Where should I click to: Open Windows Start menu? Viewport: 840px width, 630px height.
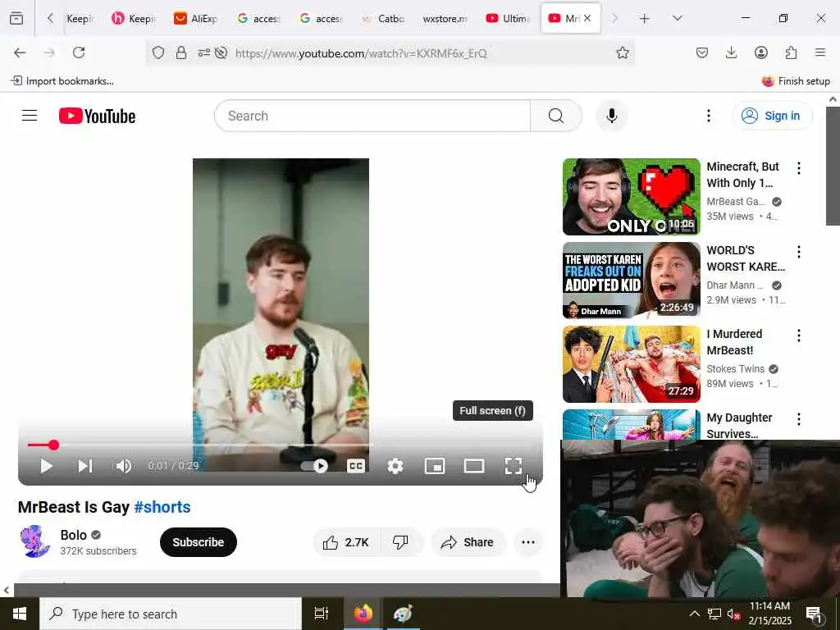pos(20,614)
